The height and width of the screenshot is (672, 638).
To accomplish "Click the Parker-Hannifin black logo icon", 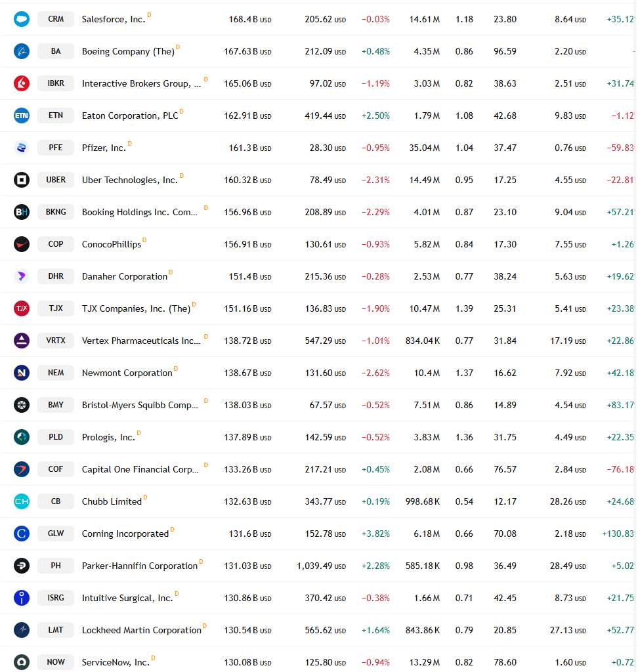I will (x=22, y=565).
